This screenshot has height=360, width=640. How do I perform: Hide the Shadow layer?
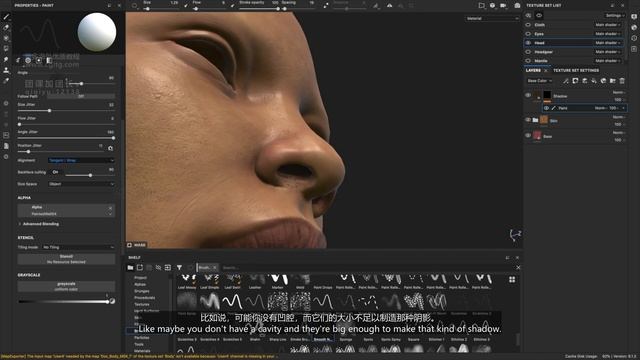coord(528,95)
